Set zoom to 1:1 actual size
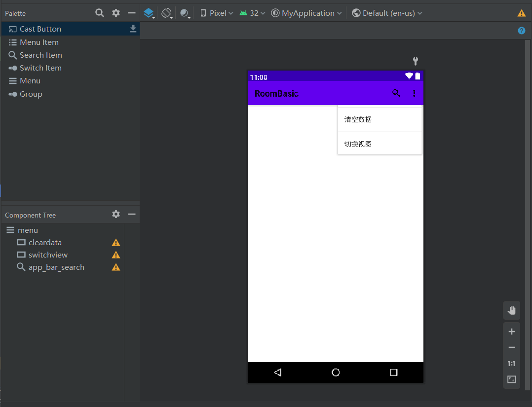532x407 pixels. pos(512,364)
